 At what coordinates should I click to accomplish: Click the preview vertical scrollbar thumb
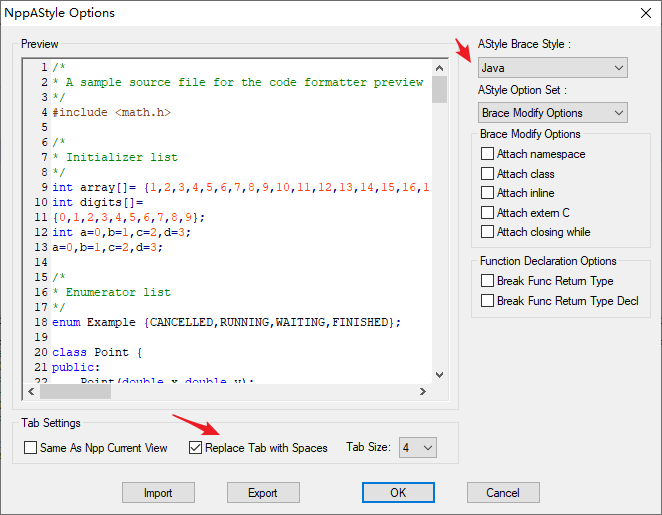440,89
